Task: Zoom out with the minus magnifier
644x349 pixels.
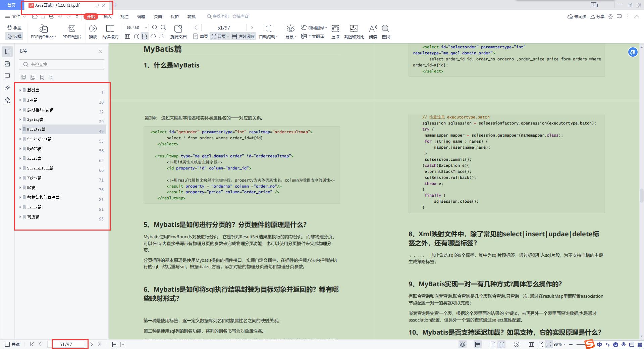Action: pos(155,28)
